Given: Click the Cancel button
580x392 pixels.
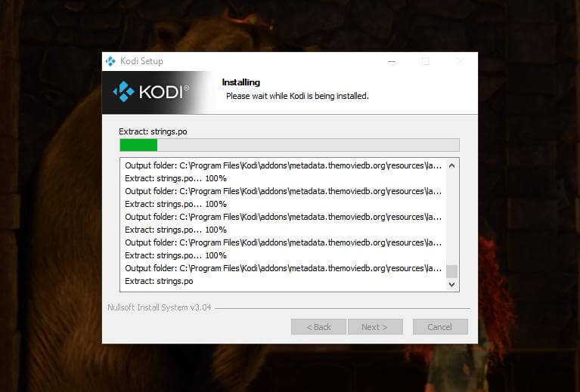Looking at the screenshot, I should point(440,327).
